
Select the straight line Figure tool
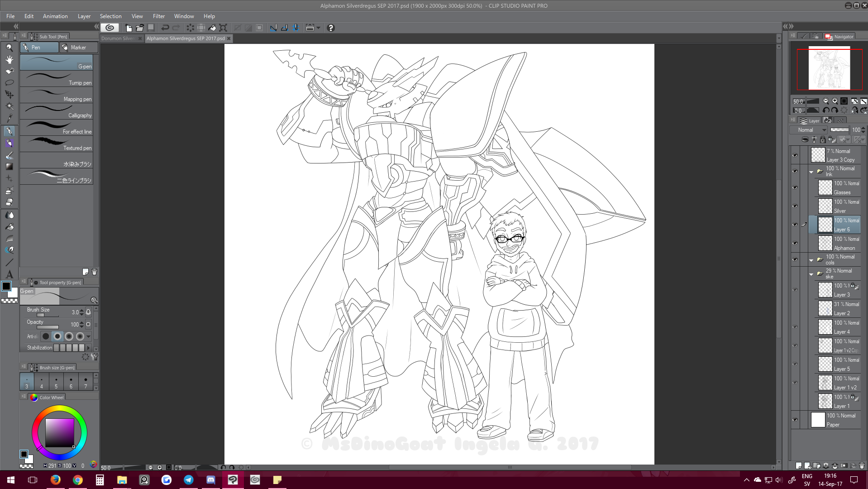pyautogui.click(x=9, y=262)
